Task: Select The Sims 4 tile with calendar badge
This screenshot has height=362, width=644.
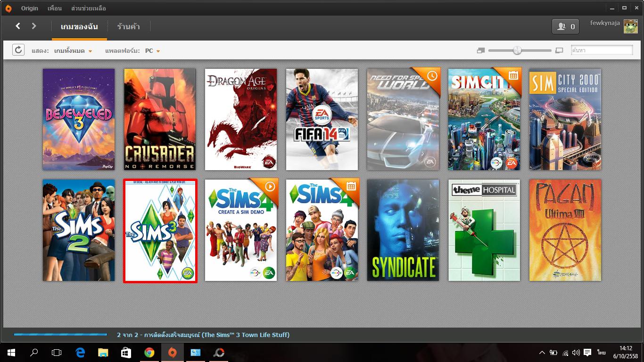Action: point(322,230)
